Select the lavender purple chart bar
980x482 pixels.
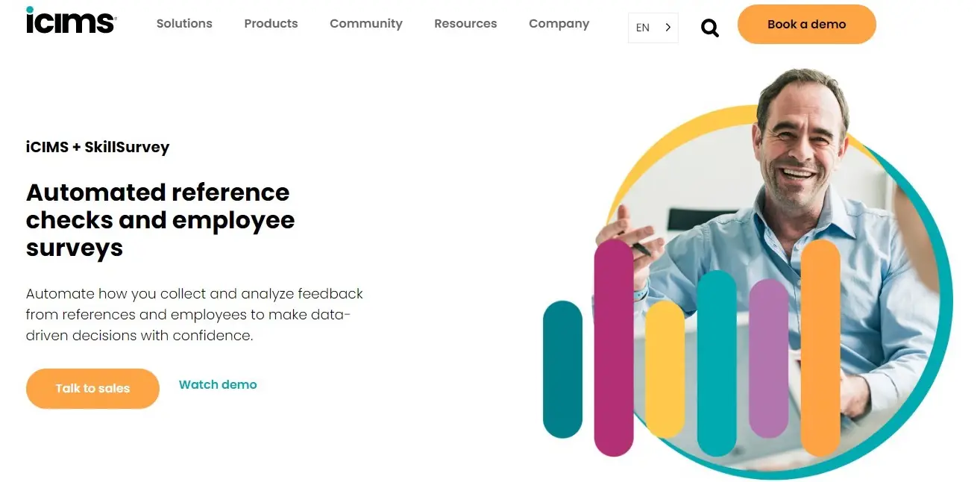pyautogui.click(x=768, y=358)
